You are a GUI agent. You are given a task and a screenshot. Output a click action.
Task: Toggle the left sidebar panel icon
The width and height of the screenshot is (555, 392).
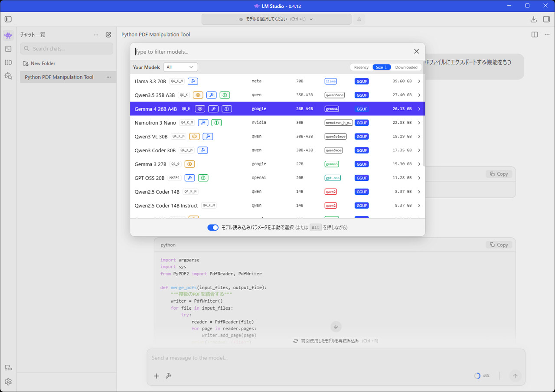click(8, 19)
